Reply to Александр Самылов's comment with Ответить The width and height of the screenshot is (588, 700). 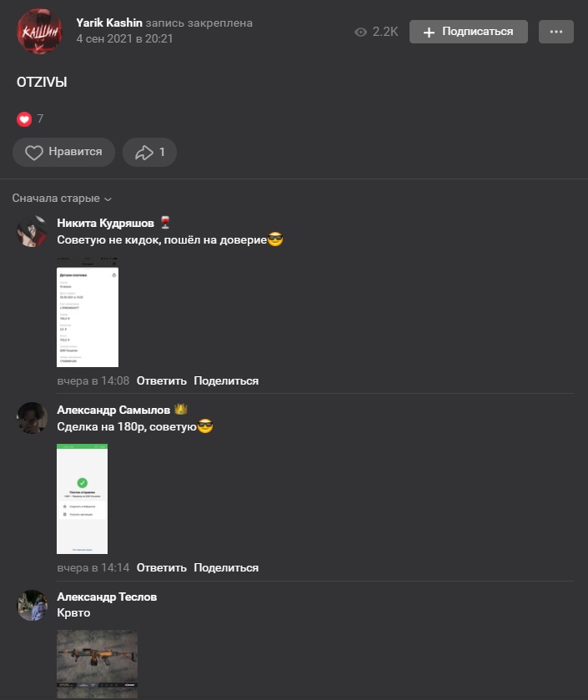pos(162,568)
